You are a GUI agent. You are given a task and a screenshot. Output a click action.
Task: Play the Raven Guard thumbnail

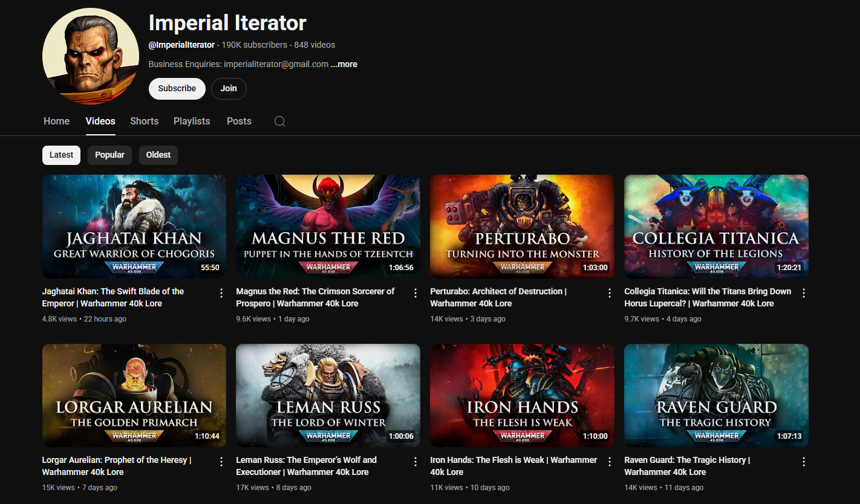[x=716, y=396]
